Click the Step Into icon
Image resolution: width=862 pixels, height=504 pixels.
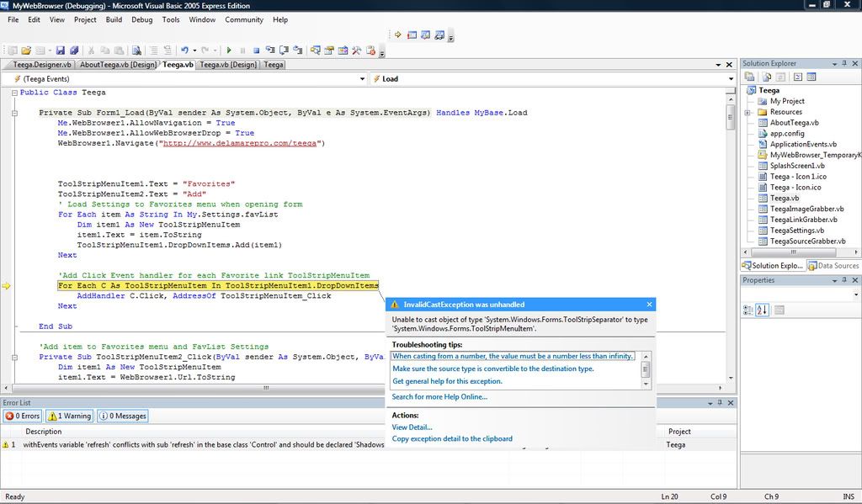tap(270, 50)
